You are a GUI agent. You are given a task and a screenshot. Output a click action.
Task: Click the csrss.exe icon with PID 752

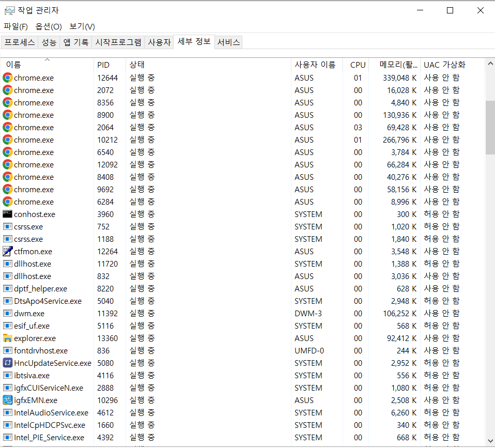[8, 227]
